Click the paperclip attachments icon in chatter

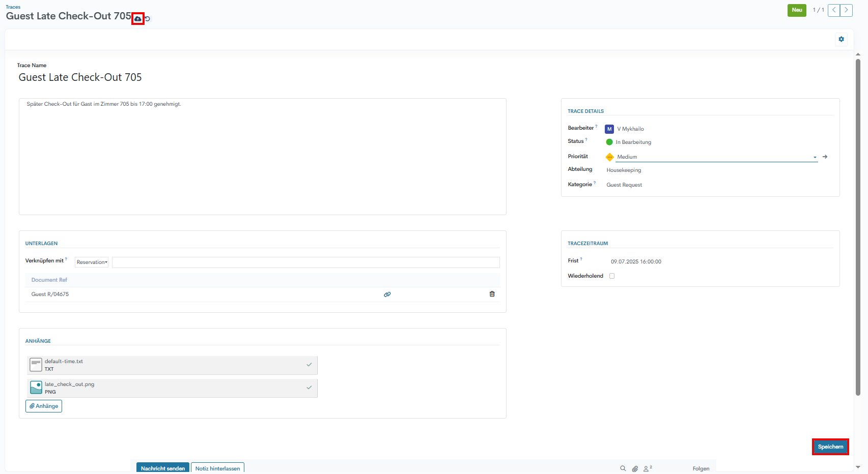pos(635,468)
